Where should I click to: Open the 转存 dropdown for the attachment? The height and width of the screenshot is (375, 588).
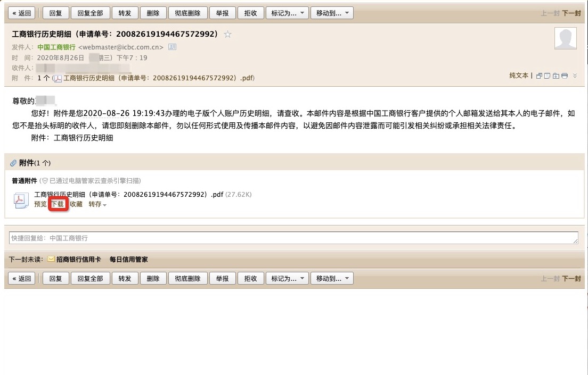[97, 204]
